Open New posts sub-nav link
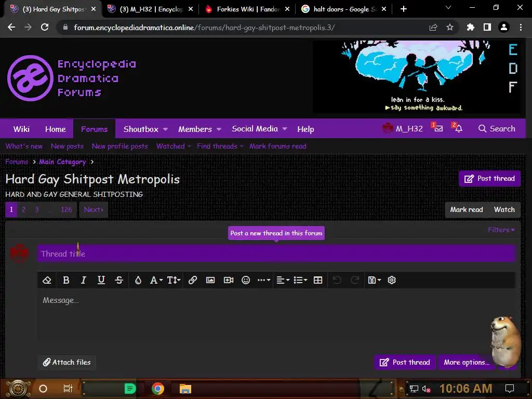 point(67,146)
